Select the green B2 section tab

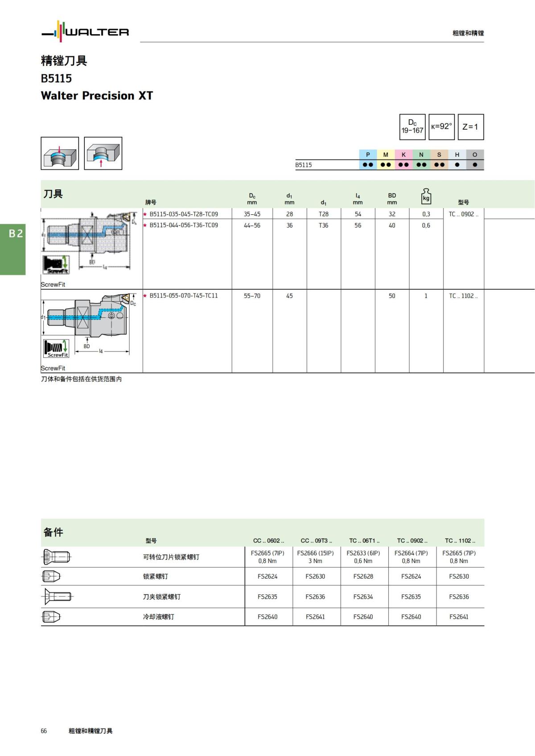click(12, 249)
